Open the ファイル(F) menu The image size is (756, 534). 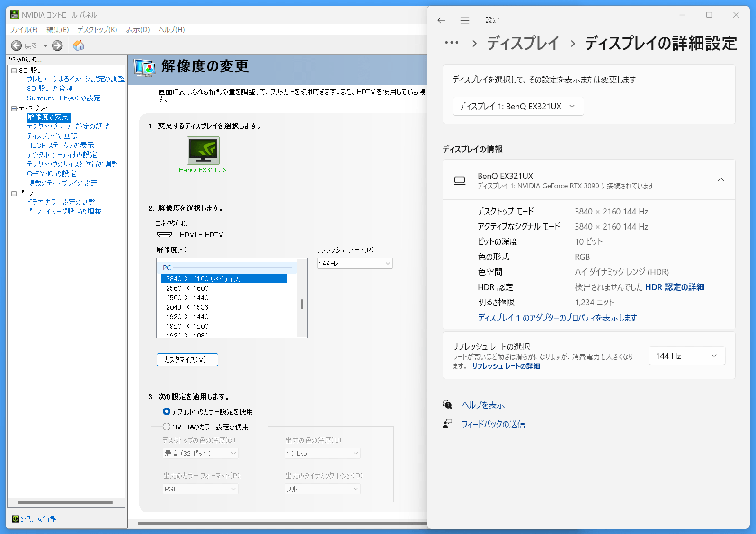24,29
